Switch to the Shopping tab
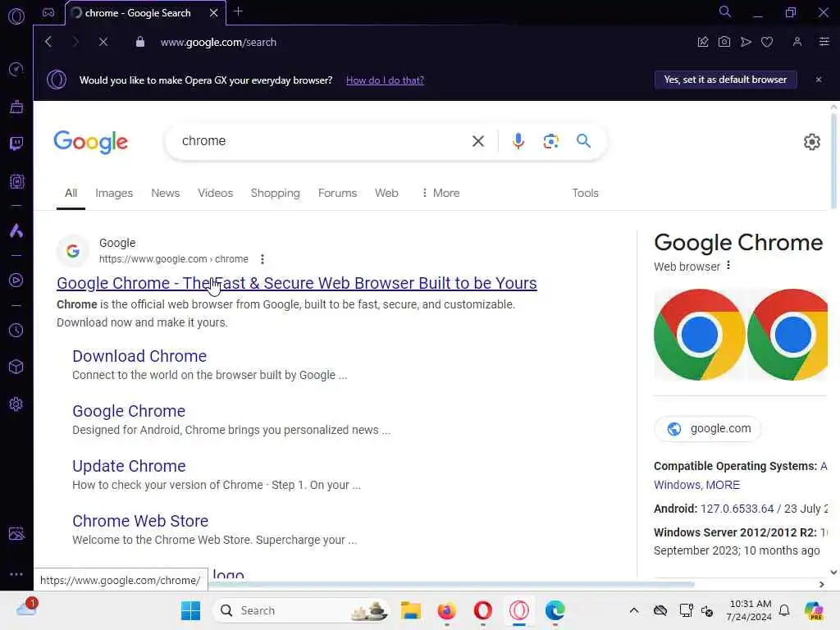The image size is (840, 630). [x=276, y=193]
